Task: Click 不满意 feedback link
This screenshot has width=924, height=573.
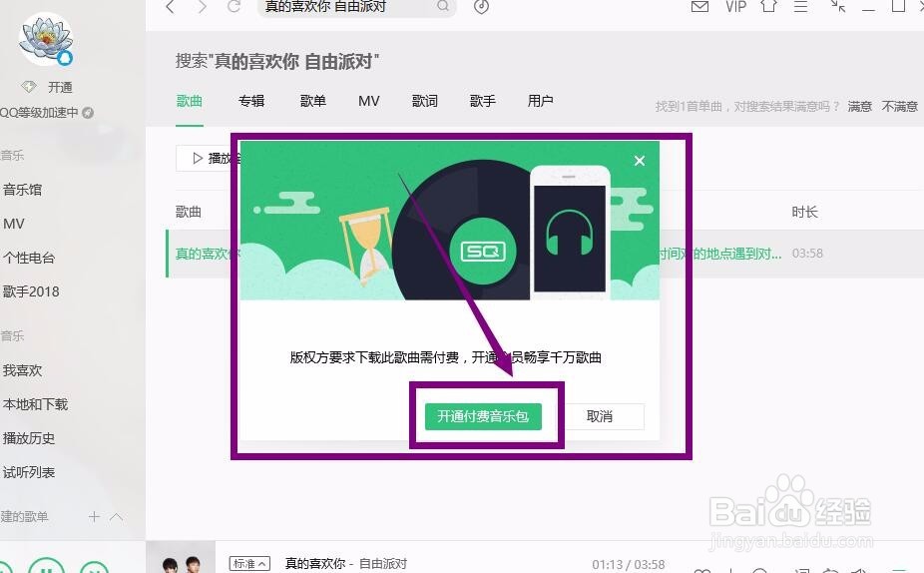Action: pos(900,106)
